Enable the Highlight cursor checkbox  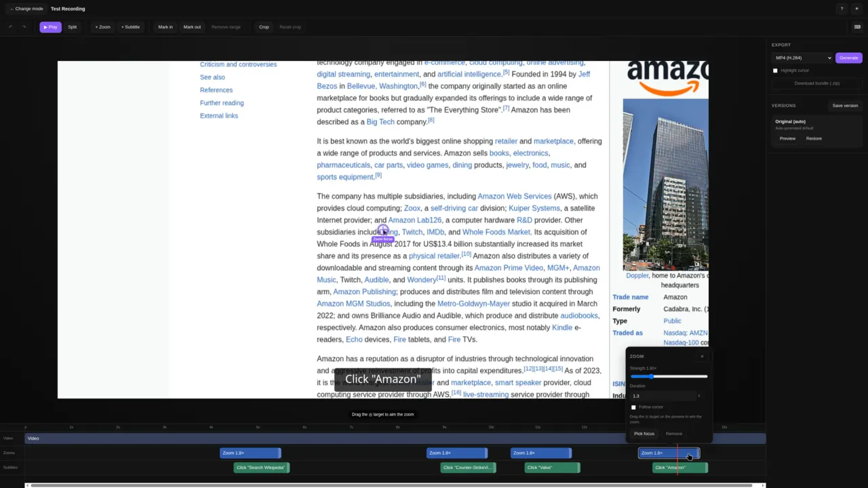(x=775, y=70)
